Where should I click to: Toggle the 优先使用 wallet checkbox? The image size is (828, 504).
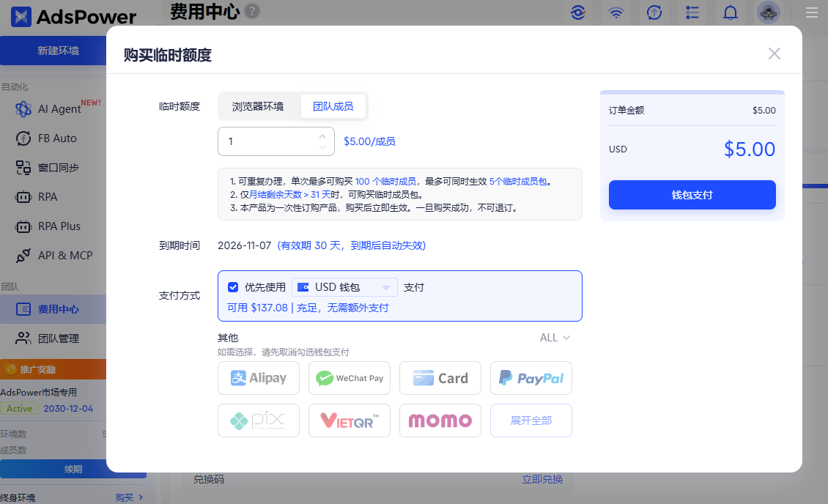233,287
